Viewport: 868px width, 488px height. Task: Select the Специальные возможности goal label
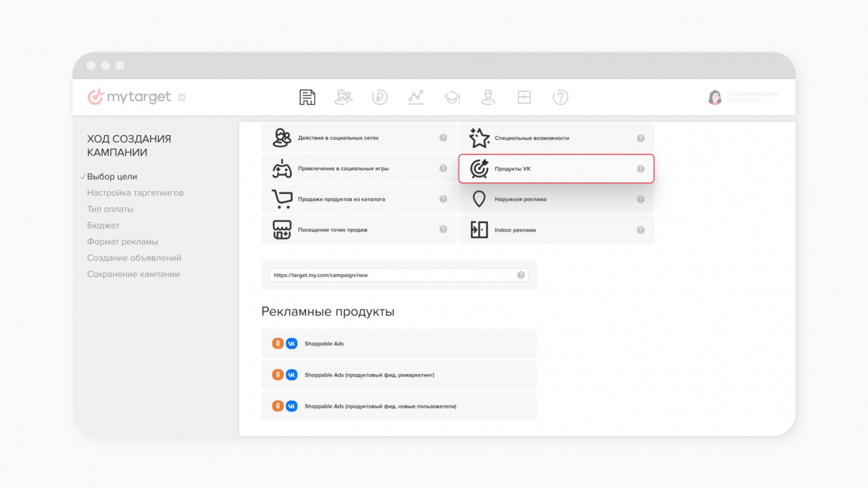pos(532,138)
